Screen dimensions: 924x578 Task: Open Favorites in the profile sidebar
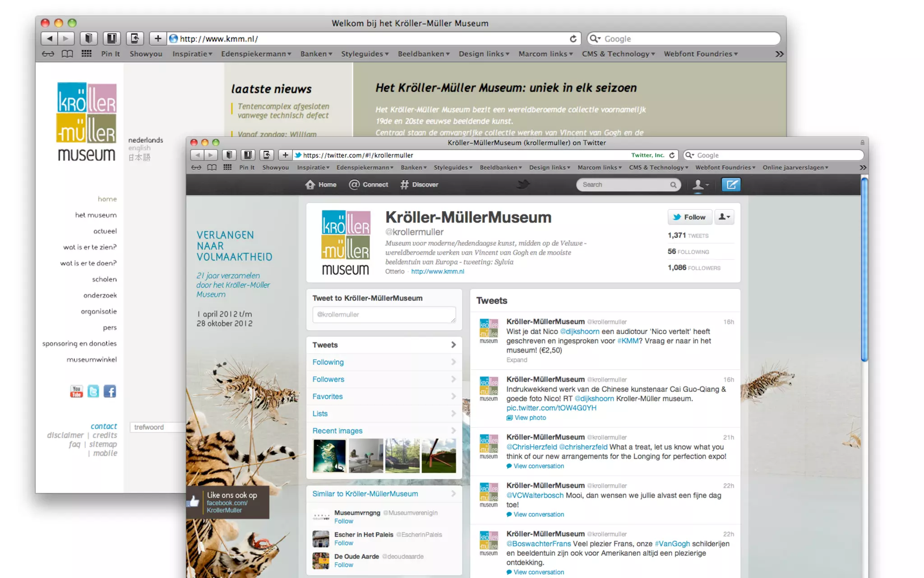[384, 396]
